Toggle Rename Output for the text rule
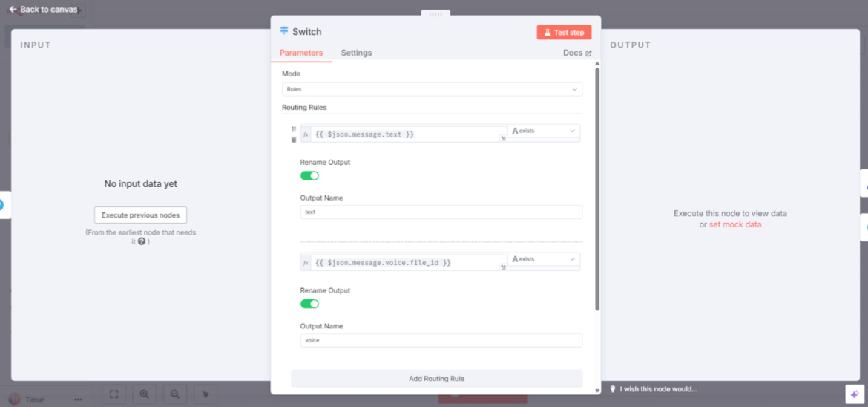The height and width of the screenshot is (407, 868). coord(309,176)
